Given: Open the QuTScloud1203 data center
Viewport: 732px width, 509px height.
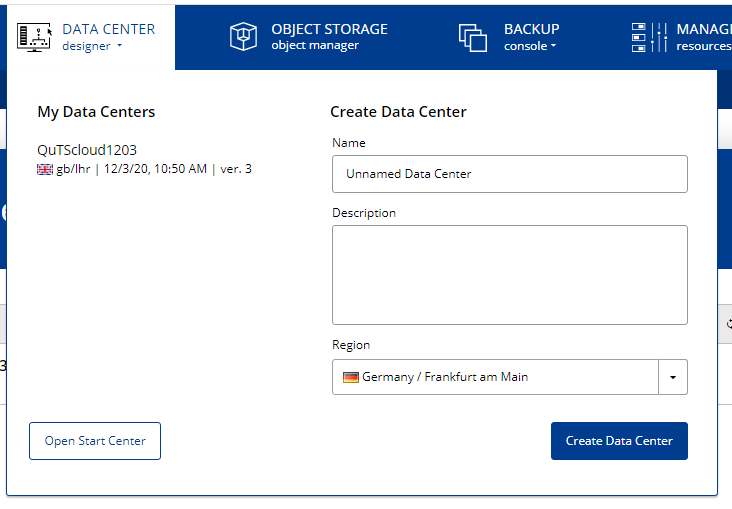Looking at the screenshot, I should tap(87, 150).
